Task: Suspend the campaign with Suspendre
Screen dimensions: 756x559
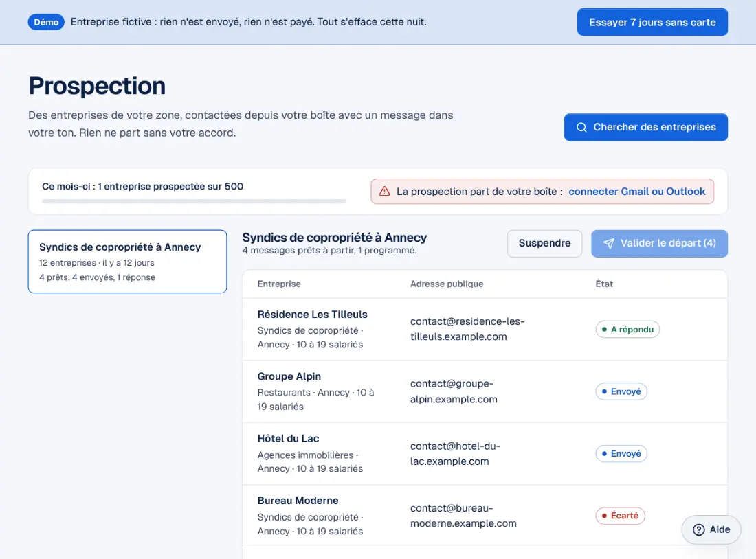Action: pyautogui.click(x=544, y=243)
